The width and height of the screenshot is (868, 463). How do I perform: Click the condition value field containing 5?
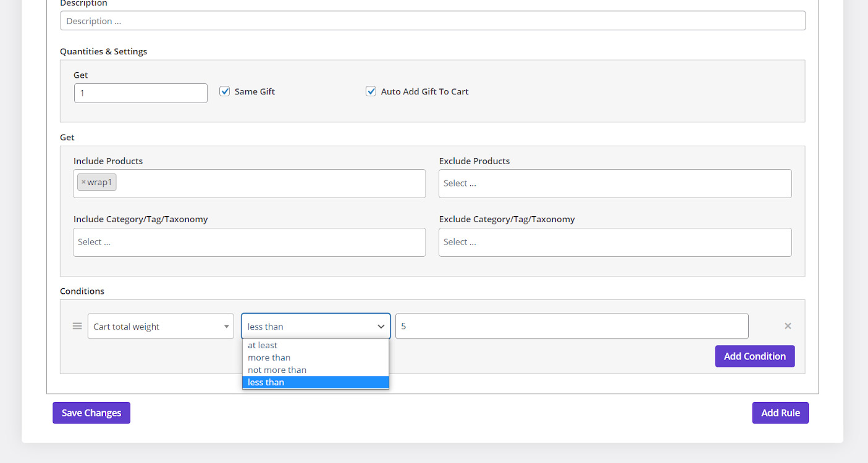coord(571,326)
